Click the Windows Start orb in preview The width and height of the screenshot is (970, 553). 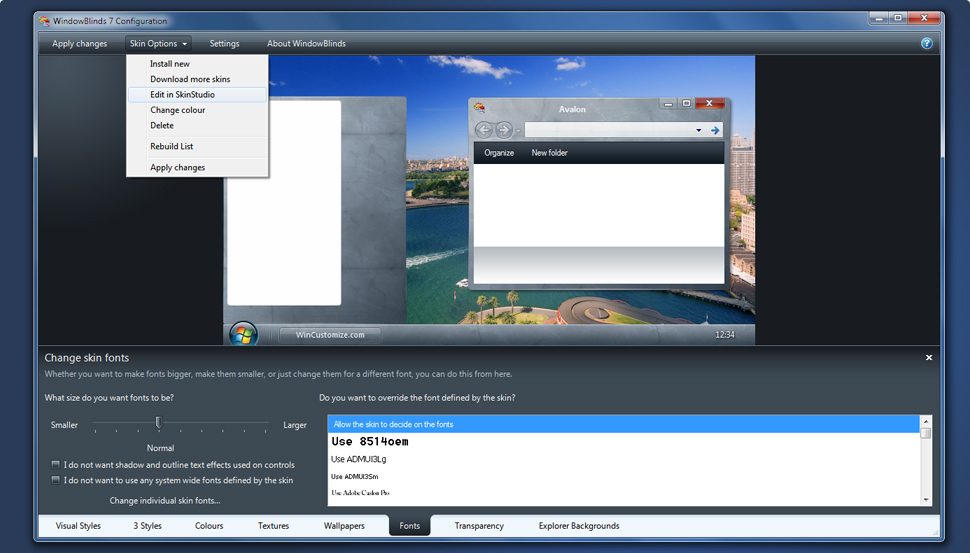pos(243,334)
